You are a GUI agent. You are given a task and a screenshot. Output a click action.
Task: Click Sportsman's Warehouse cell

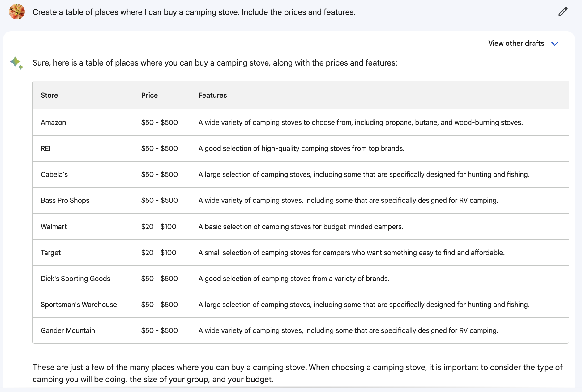point(79,305)
